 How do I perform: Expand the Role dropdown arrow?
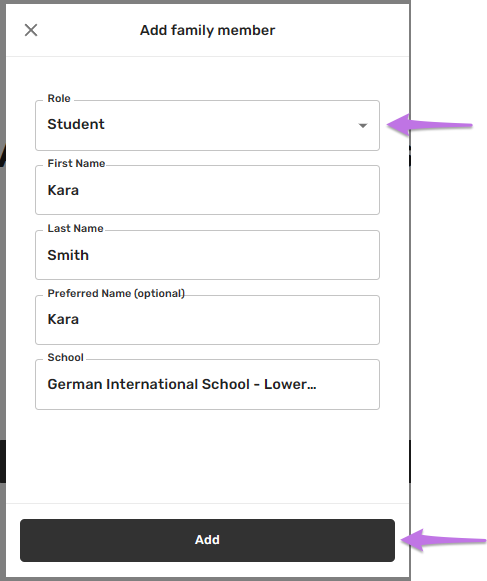pos(363,126)
